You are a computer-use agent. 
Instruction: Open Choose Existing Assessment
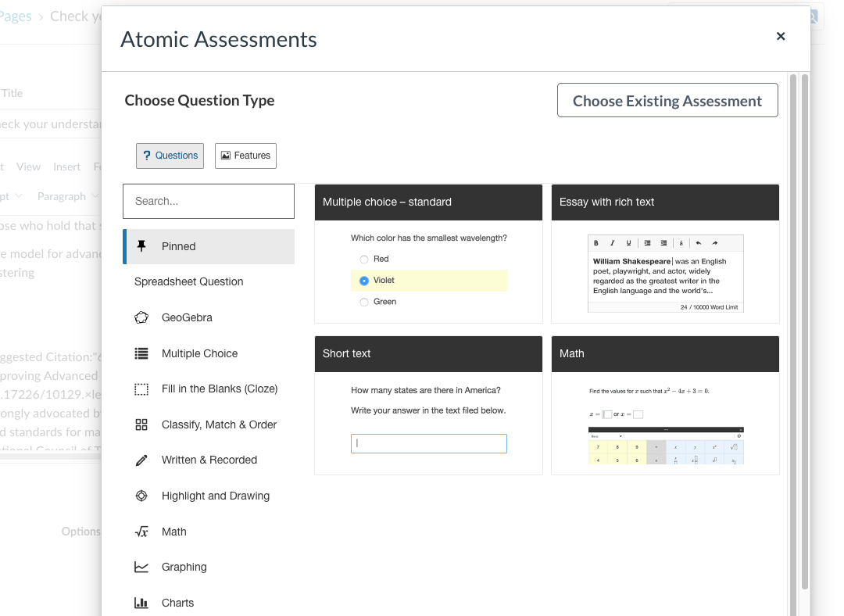click(667, 100)
